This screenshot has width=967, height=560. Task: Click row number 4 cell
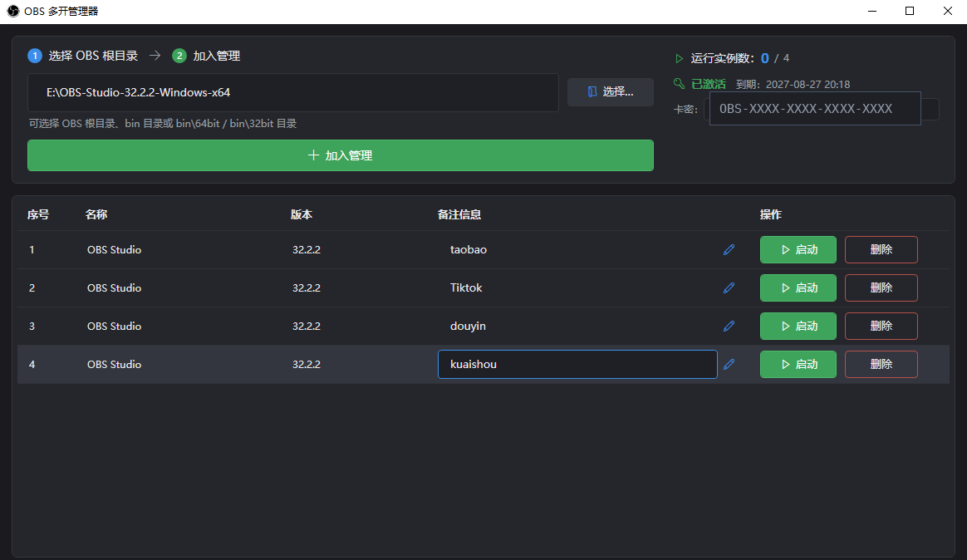[32, 365]
